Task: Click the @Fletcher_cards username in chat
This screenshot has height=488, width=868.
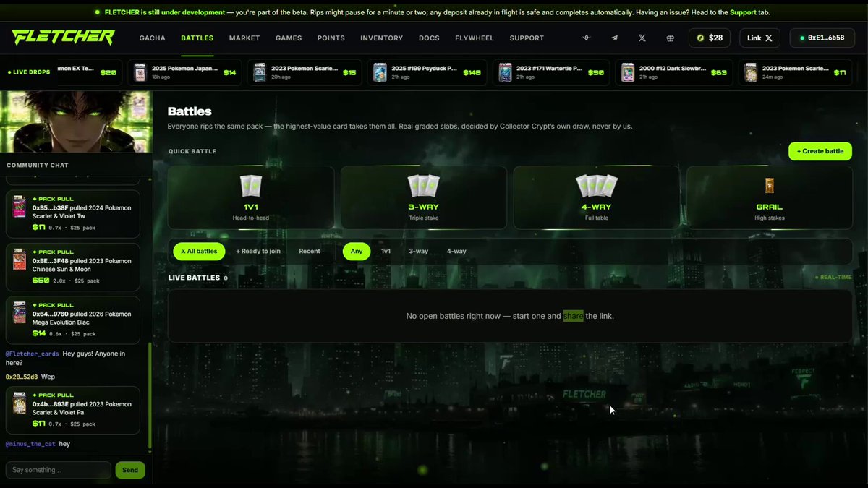Action: 32,354
